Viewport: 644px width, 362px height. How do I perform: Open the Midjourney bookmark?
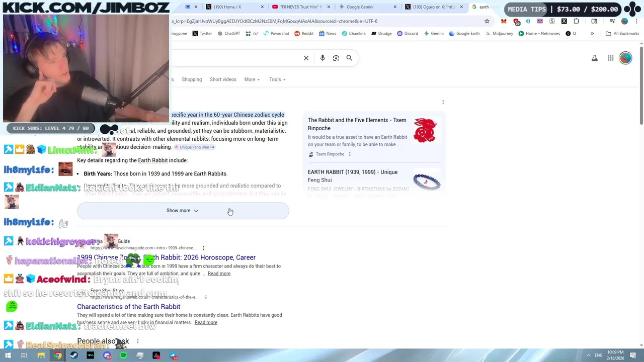[499, 34]
